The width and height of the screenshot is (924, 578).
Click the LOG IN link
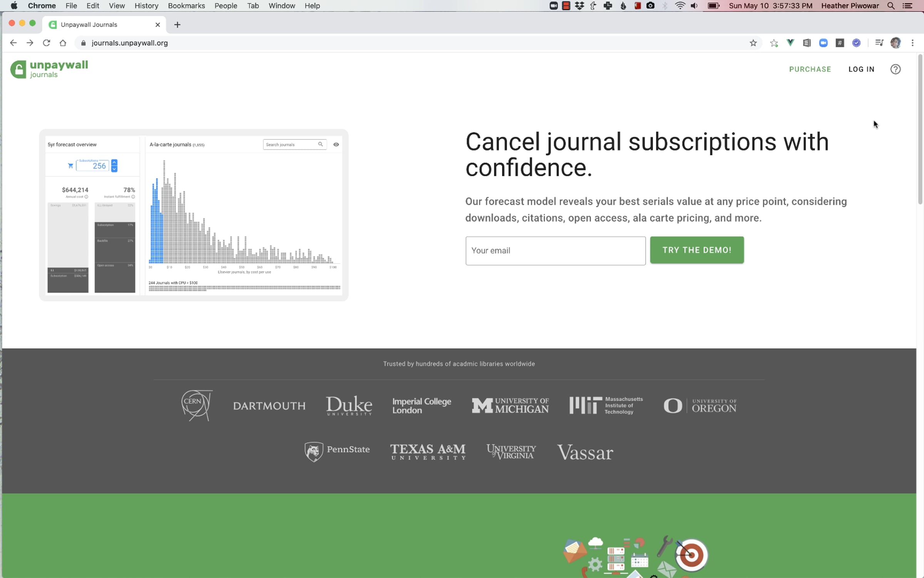tap(861, 69)
